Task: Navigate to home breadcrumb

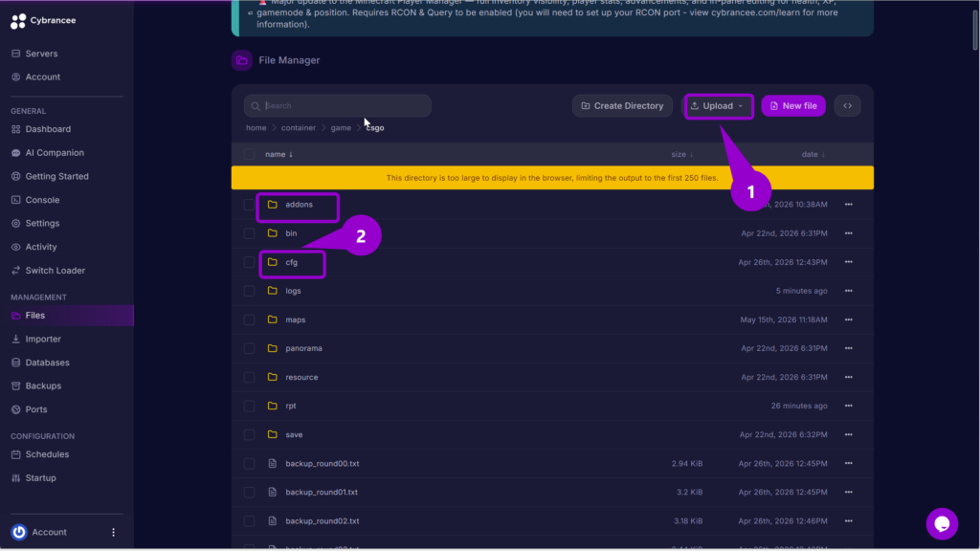Action: [x=256, y=128]
